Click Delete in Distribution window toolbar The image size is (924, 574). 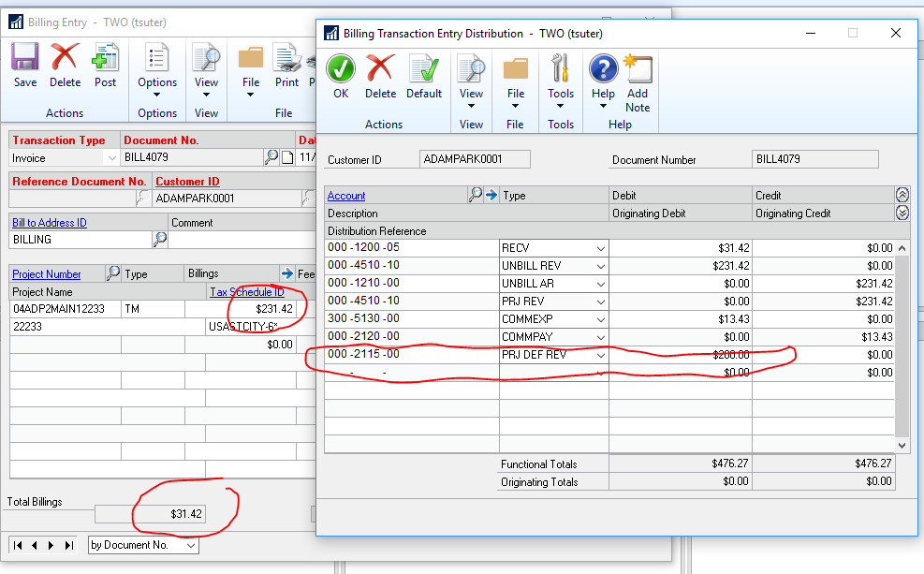380,69
